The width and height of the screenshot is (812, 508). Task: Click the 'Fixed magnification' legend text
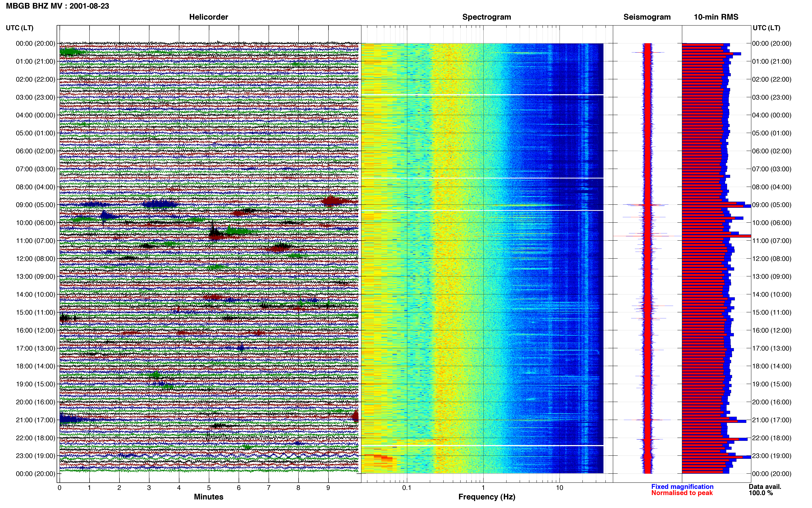[x=682, y=486]
